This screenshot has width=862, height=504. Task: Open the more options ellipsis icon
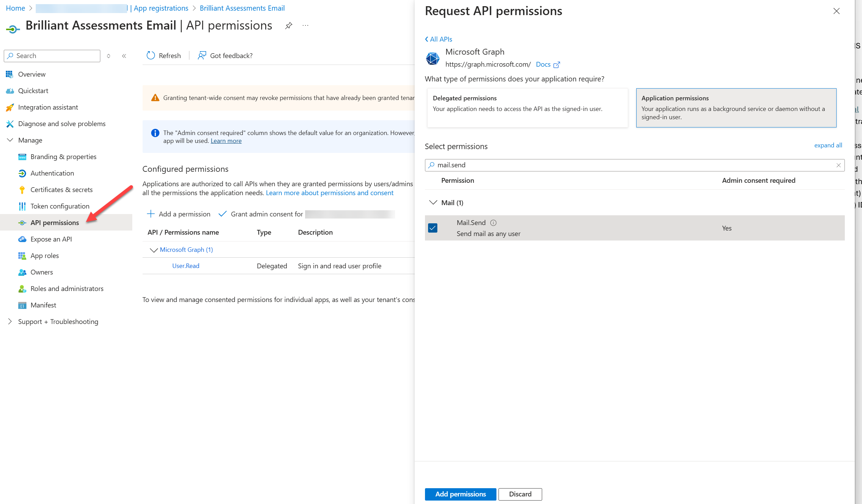pos(305,26)
